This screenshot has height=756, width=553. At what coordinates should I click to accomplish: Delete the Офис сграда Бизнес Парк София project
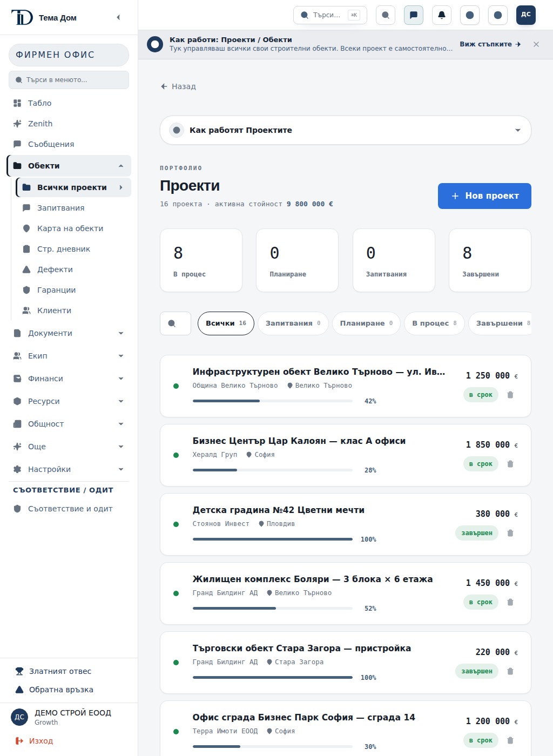click(x=510, y=740)
